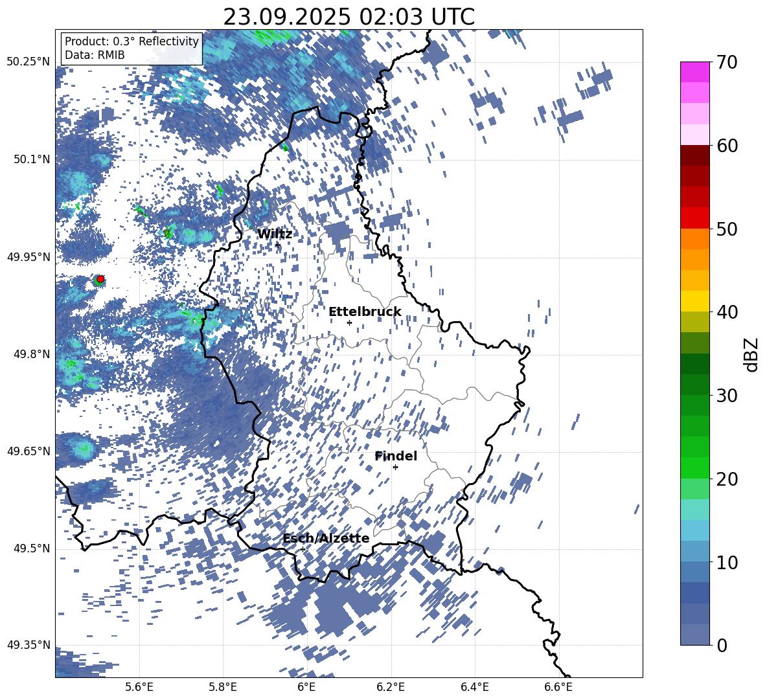Click the red radar site marker
The height and width of the screenshot is (700, 767).
[100, 279]
